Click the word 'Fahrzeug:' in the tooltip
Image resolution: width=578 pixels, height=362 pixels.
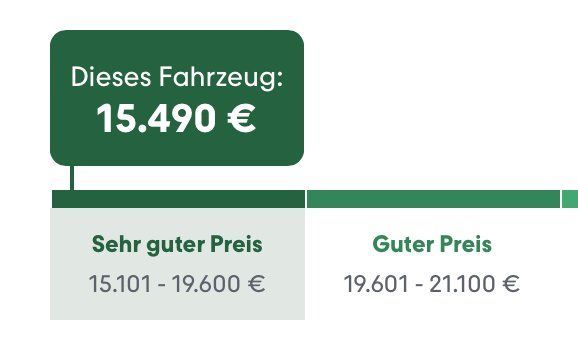coord(221,78)
